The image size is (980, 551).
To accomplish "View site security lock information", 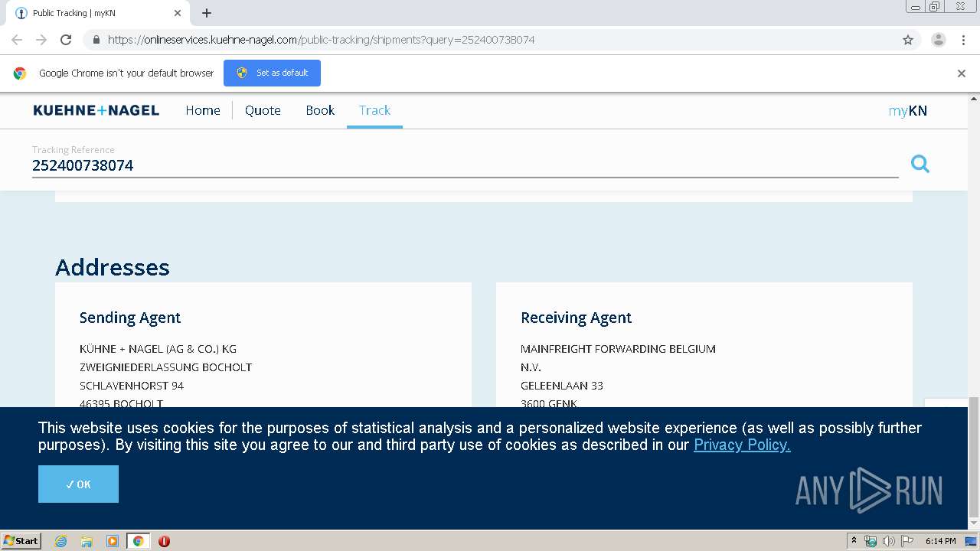I will tap(96, 40).
